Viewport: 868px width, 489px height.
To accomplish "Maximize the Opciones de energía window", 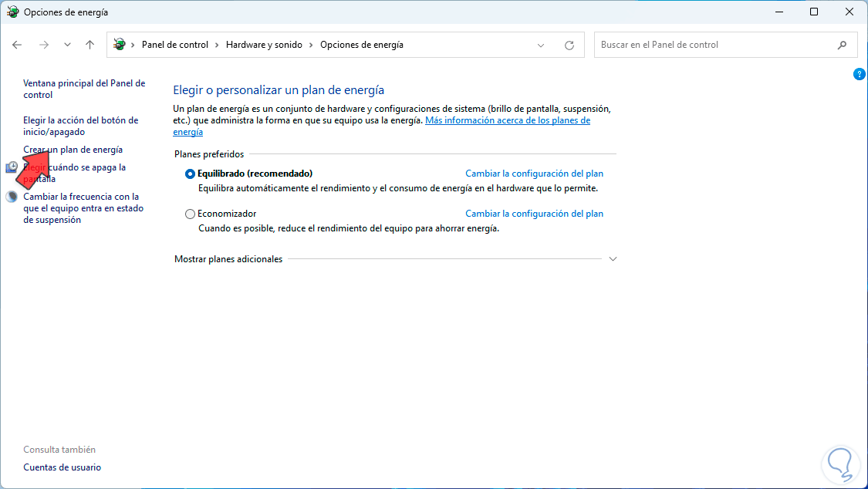I will click(814, 12).
